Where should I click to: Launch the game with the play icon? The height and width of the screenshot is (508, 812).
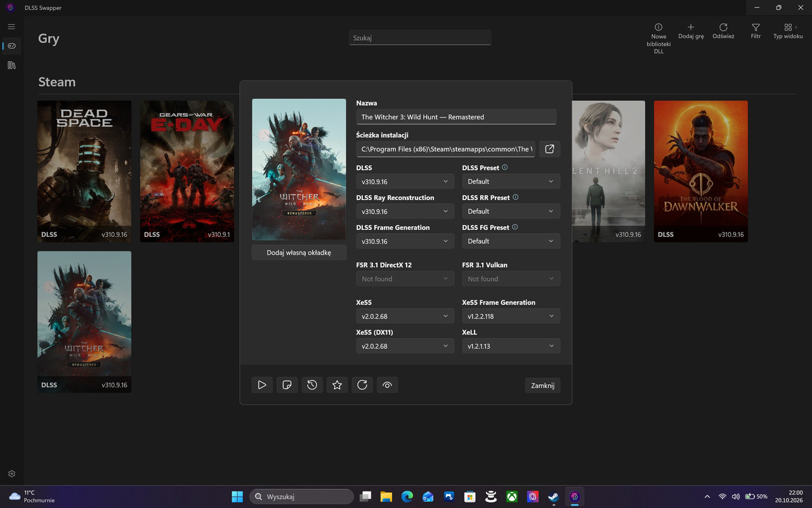[x=262, y=385]
